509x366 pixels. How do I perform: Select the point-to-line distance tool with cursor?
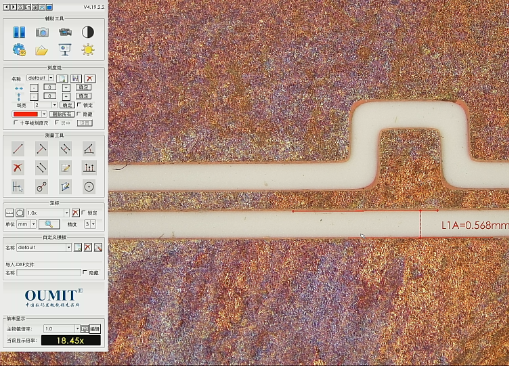(18, 187)
